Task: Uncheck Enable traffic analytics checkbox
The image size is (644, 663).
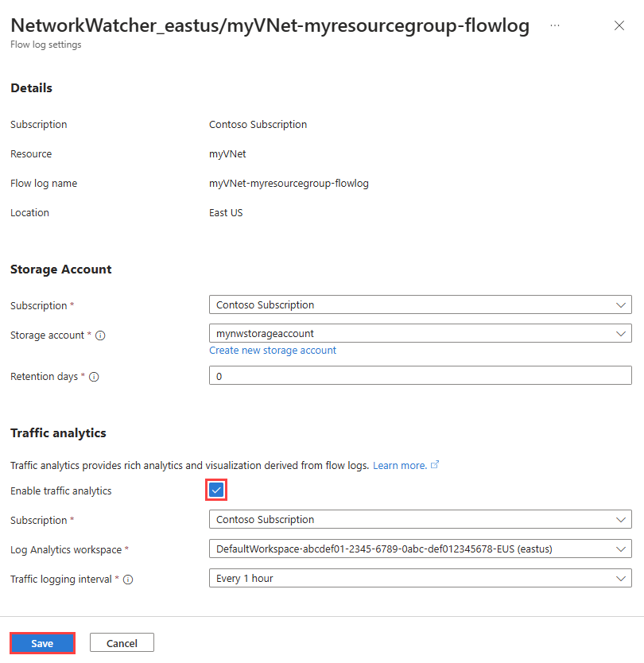Action: (x=216, y=490)
